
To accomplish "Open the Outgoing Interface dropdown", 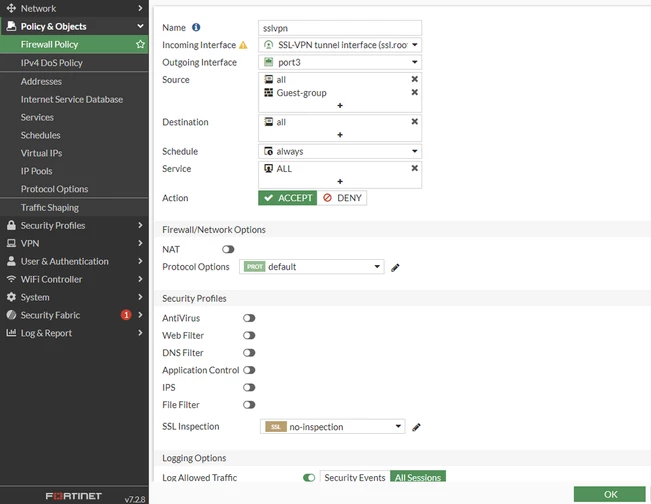I will (x=340, y=62).
